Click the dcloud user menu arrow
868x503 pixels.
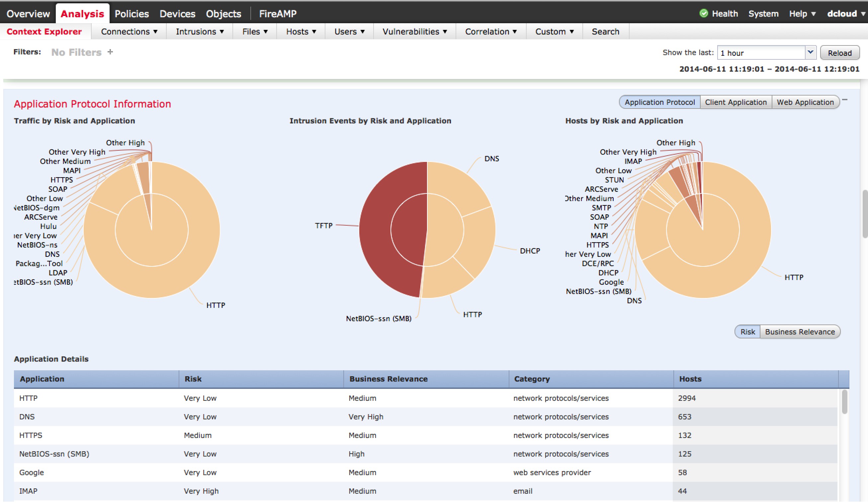(x=863, y=14)
